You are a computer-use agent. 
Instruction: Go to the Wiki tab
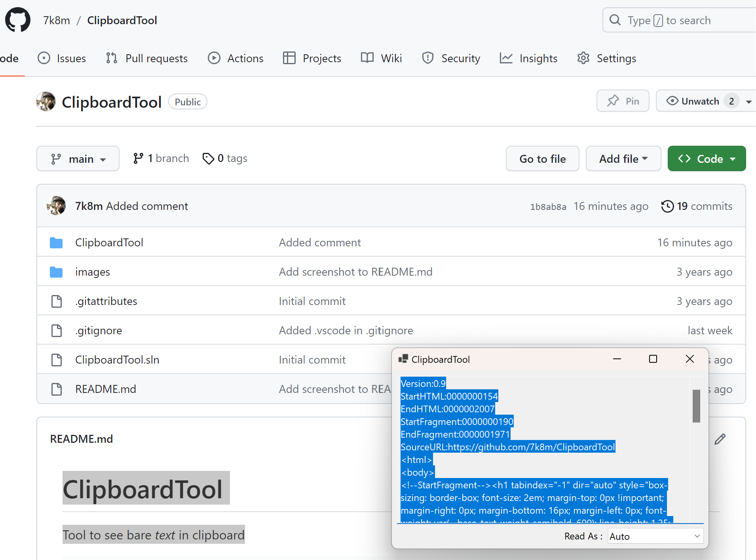[381, 58]
